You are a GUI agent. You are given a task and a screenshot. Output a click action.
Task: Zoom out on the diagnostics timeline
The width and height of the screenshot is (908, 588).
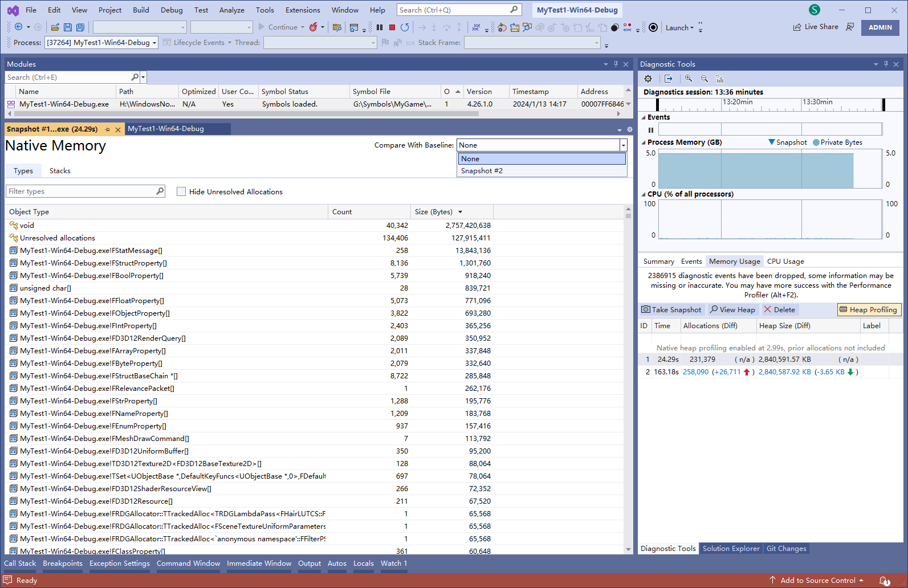pos(705,79)
